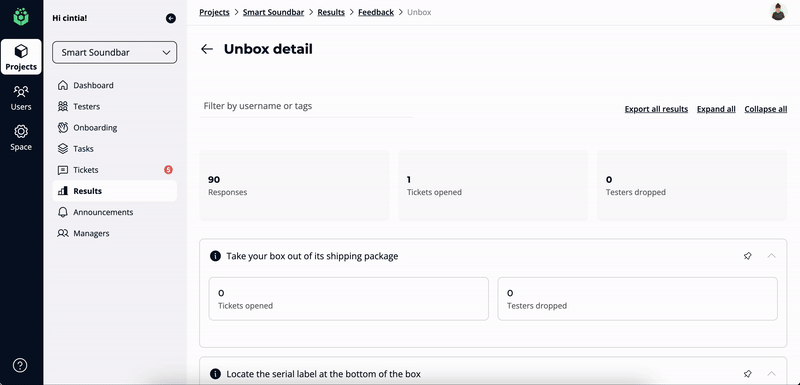Screen dimensions: 800x385
Task: Click Feedback breadcrumb link
Action: [x=376, y=12]
